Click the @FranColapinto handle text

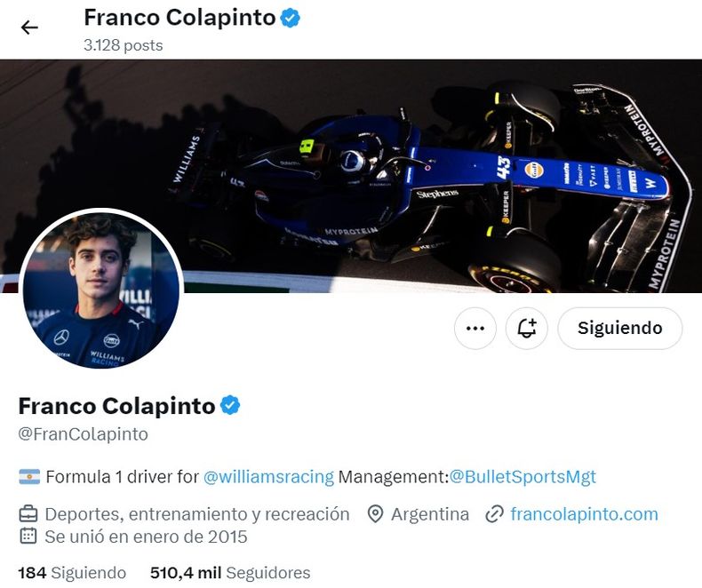pos(83,434)
